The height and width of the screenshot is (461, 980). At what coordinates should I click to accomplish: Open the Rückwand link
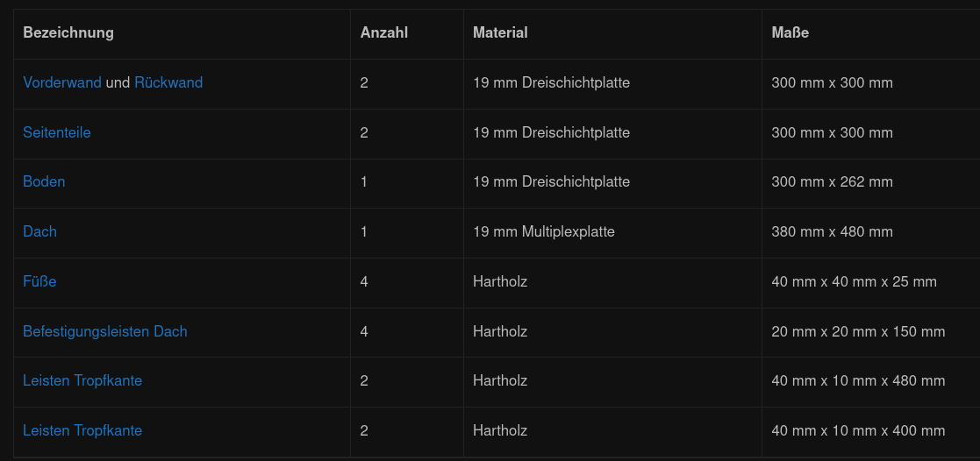click(x=168, y=82)
